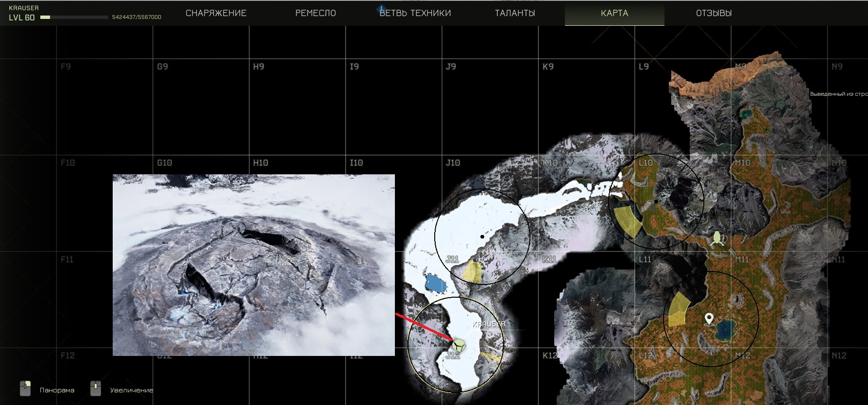Click grid label M11
Screen dimensions: 868x405
[x=742, y=259]
